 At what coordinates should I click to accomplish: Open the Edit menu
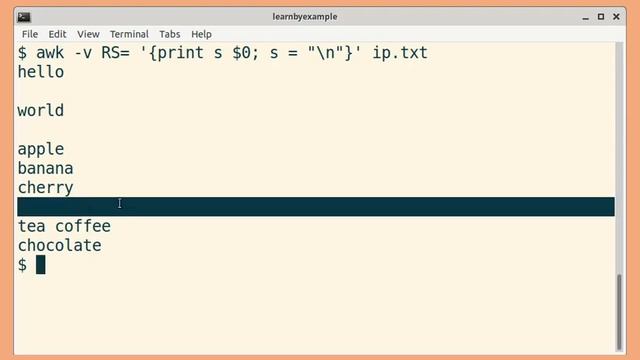coord(57,34)
